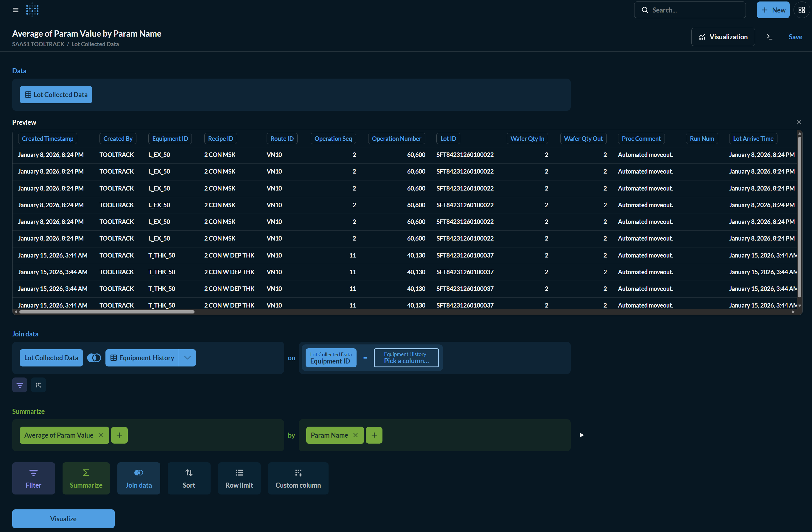Open Lot Collected Data breadcrumb link
The width and height of the screenshot is (812, 532).
tap(95, 44)
